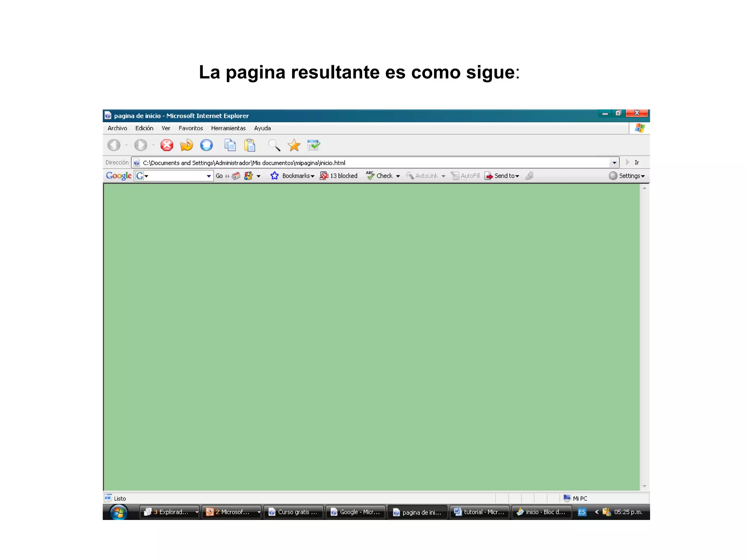Click the AutoLink button
The image size is (747, 560).
pos(422,176)
